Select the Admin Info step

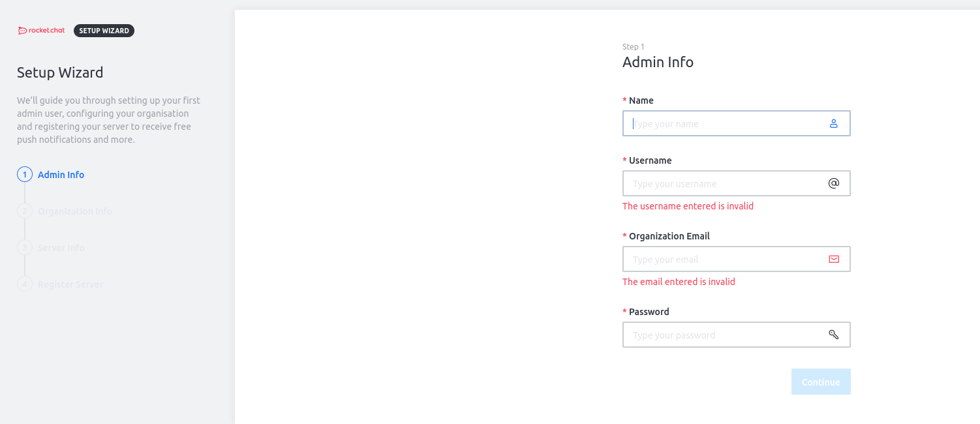(x=61, y=175)
